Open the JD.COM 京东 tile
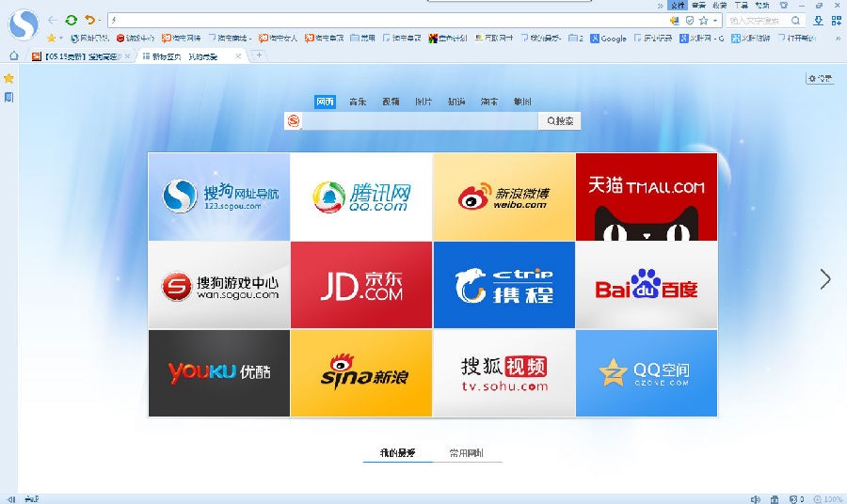 (x=360, y=285)
